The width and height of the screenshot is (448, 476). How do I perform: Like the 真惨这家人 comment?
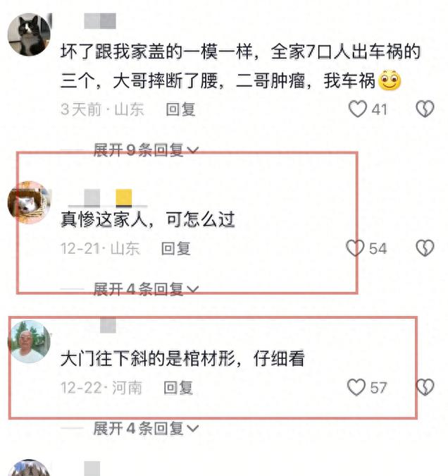tap(355, 248)
